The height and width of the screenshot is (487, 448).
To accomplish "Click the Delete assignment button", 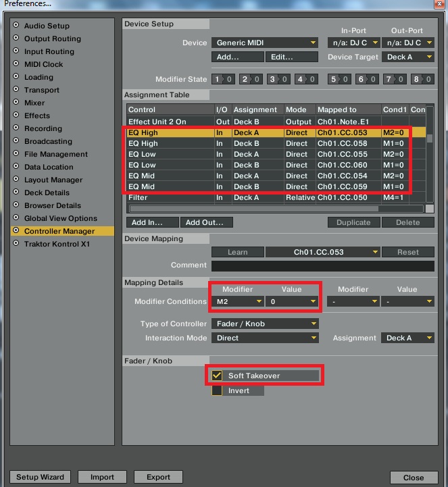I will pyautogui.click(x=408, y=222).
